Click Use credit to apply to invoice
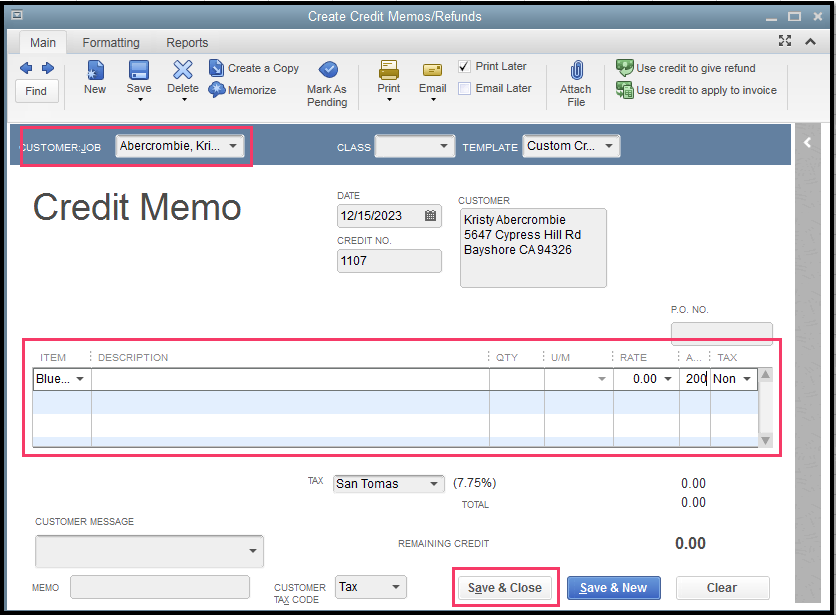This screenshot has height=615, width=836. (696, 90)
